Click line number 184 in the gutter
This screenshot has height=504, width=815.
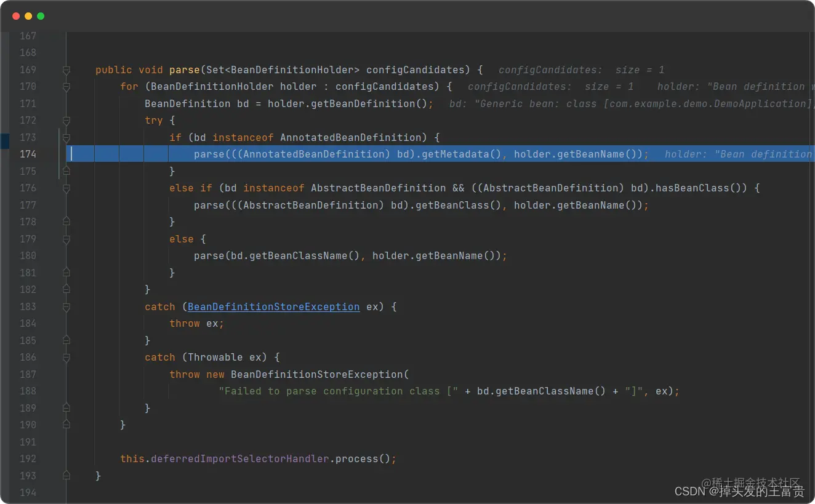[x=28, y=323]
